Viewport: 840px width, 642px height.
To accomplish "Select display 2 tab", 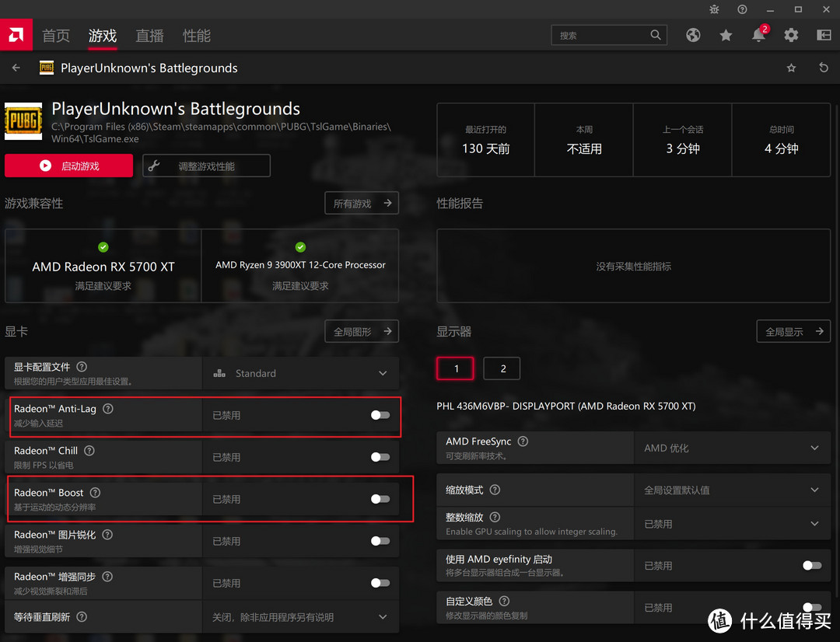I will [502, 368].
